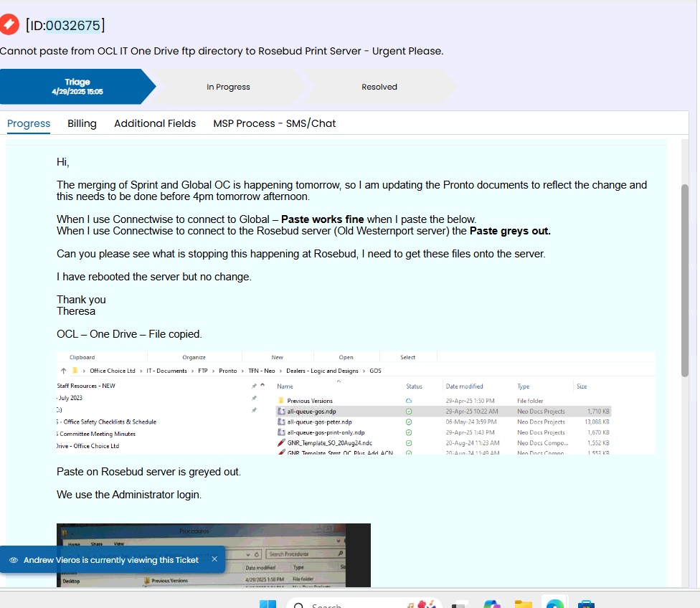The image size is (700, 608).
Task: Select the ticket ID 0032675
Action: (x=73, y=25)
